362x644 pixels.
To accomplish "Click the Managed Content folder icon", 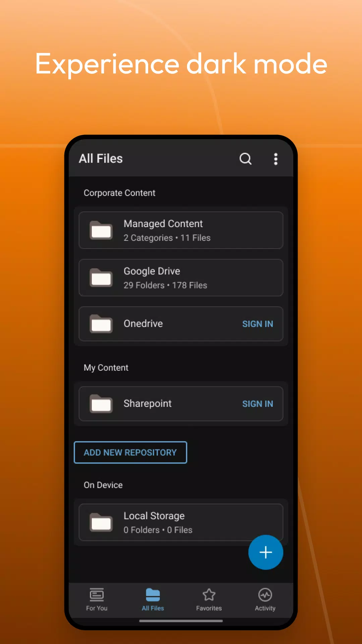I will [101, 230].
